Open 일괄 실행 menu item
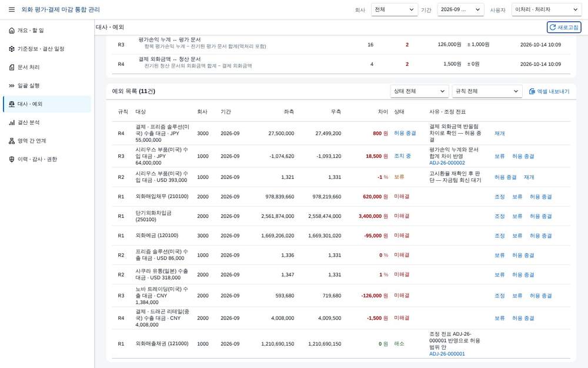The height and width of the screenshot is (368, 588). pos(47,85)
